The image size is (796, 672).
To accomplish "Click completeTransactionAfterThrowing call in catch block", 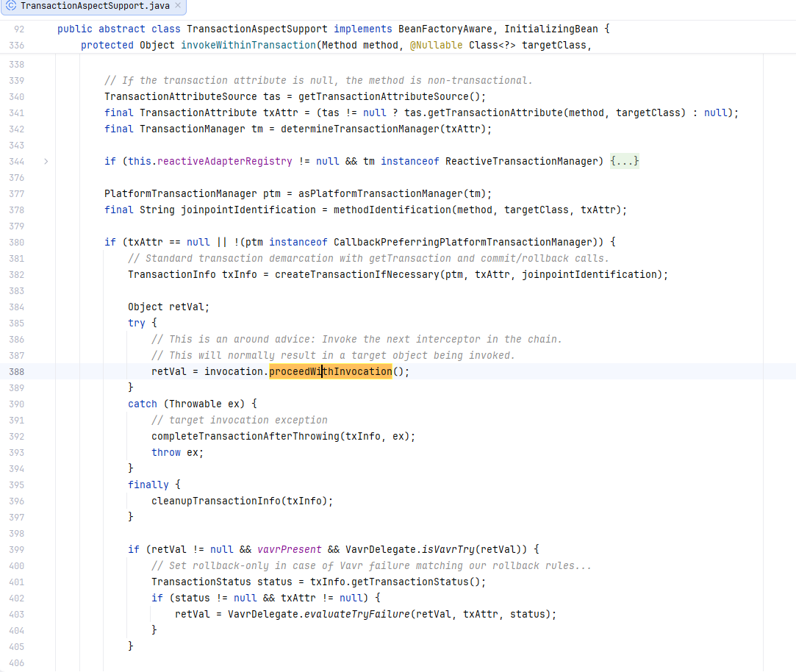I will click(245, 436).
